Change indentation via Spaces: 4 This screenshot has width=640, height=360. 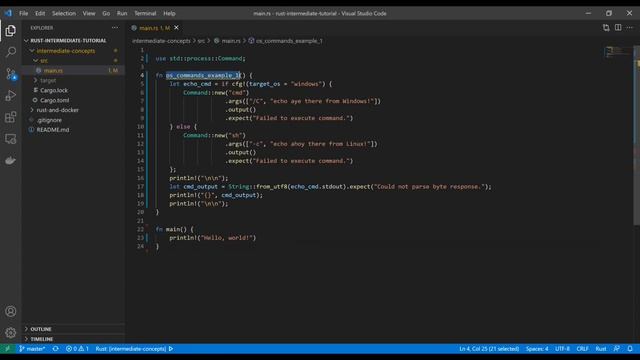537,349
